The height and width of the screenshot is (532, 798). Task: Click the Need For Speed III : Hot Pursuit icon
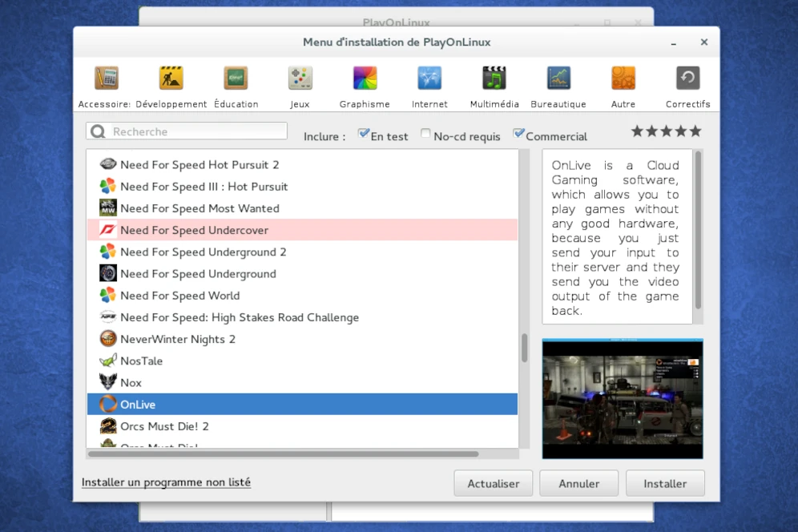tap(108, 187)
